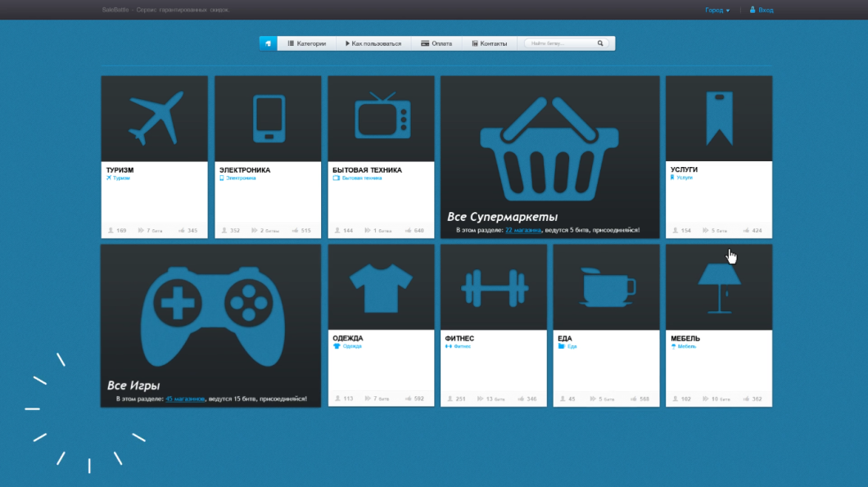
Task: Go to Как пользоваться menu item
Action: point(373,43)
